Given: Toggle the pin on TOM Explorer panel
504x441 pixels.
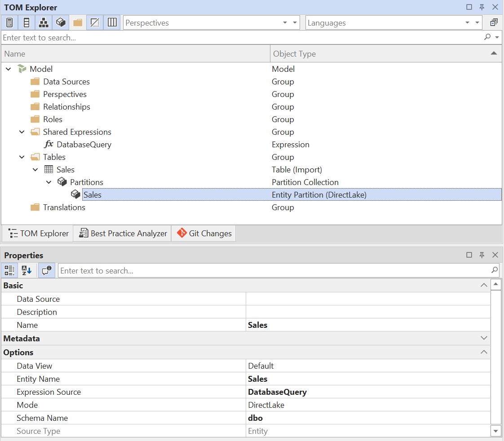Looking at the screenshot, I should pyautogui.click(x=482, y=7).
